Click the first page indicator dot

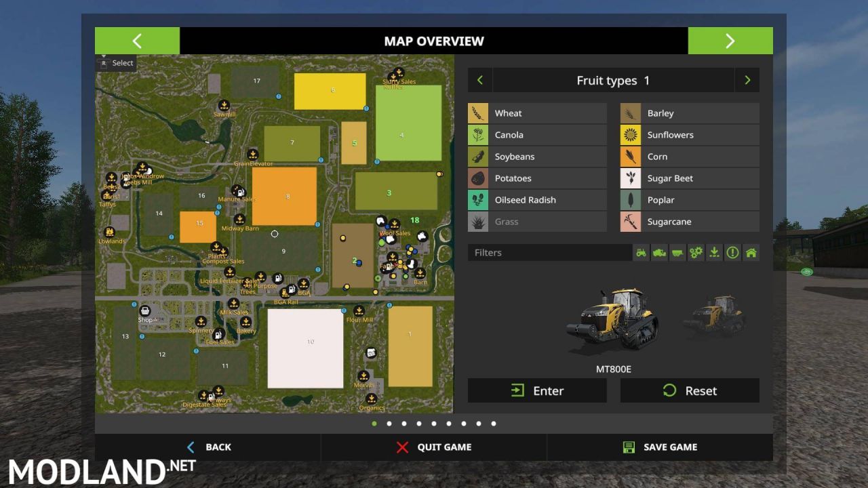click(374, 424)
